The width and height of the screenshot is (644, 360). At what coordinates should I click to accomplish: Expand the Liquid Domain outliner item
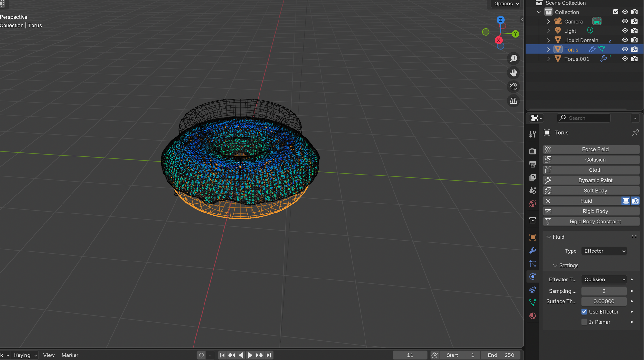pos(548,40)
